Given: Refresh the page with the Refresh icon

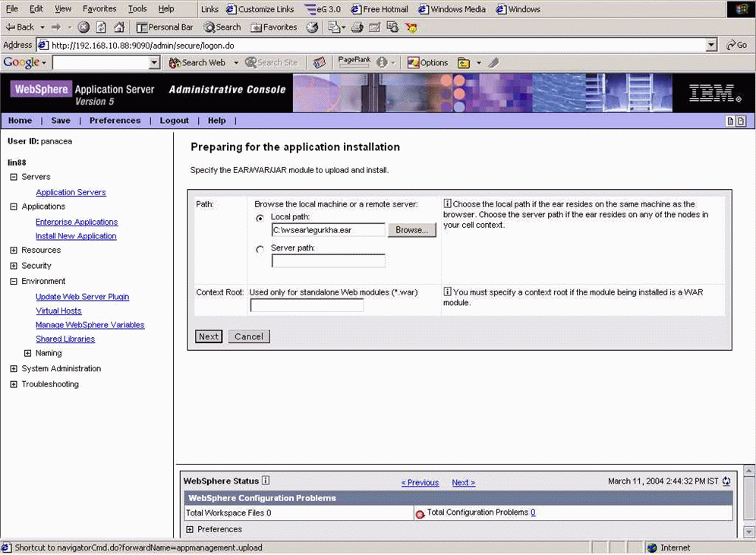Looking at the screenshot, I should click(101, 27).
